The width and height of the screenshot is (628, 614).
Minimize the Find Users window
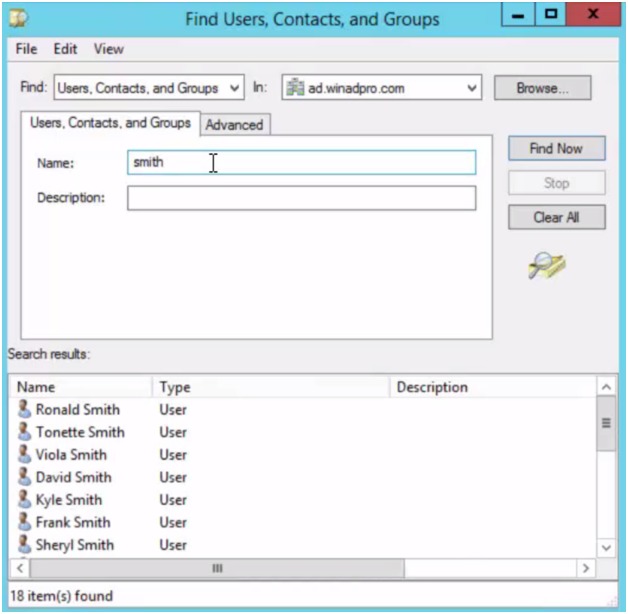click(518, 15)
